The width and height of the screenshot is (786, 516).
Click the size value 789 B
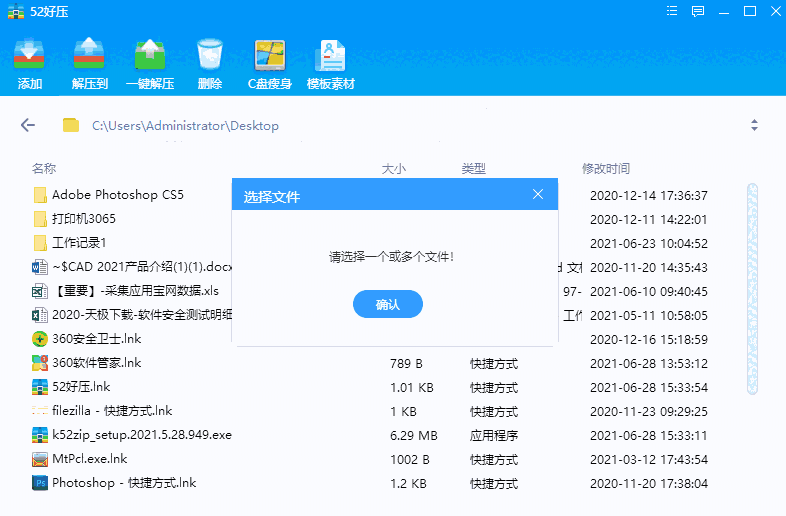406,364
